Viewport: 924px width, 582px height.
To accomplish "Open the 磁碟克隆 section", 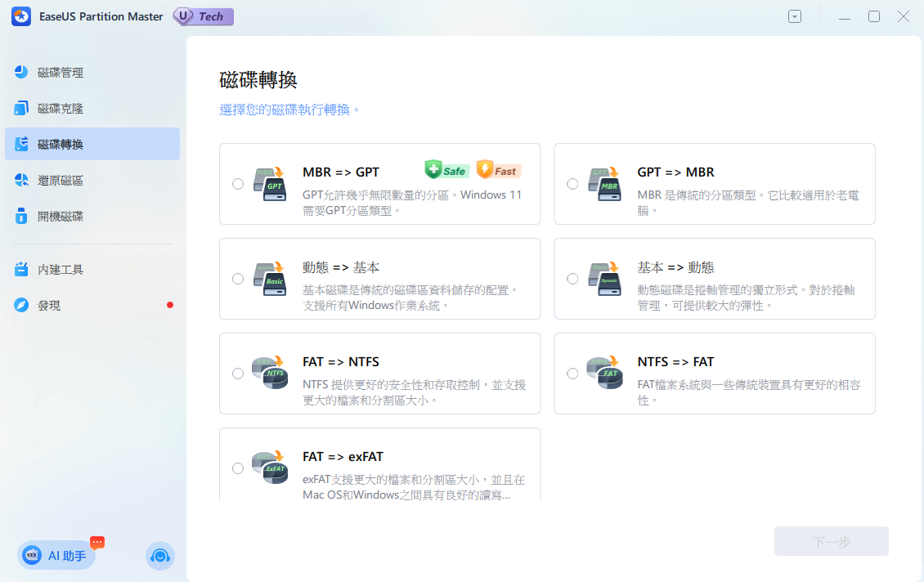I will pos(20,108).
